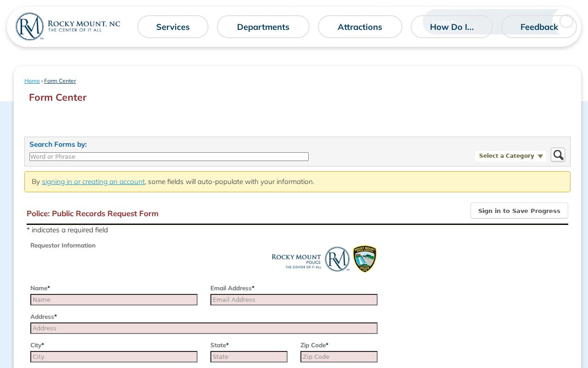Click the Police: Public Records Request Form heading
Screen dimensions: 588x368
pyautogui.click(x=92, y=213)
